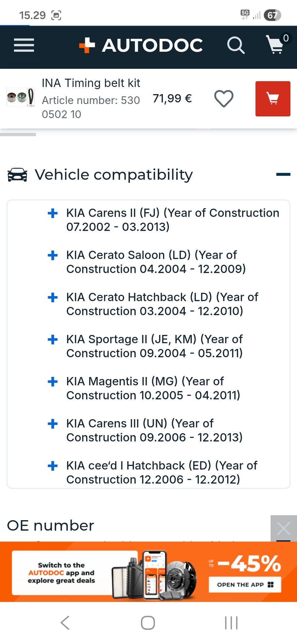Expand KIA Cerato Hatchback (LD) entry
This screenshot has height=644, width=297.
[x=53, y=297]
